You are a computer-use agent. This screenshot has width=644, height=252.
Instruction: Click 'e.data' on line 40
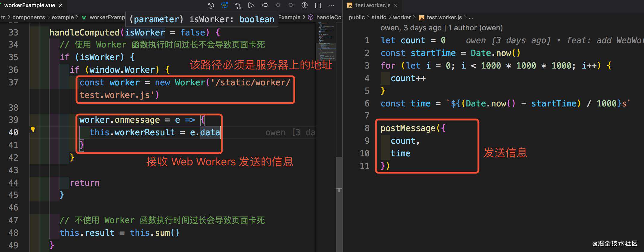pos(205,133)
